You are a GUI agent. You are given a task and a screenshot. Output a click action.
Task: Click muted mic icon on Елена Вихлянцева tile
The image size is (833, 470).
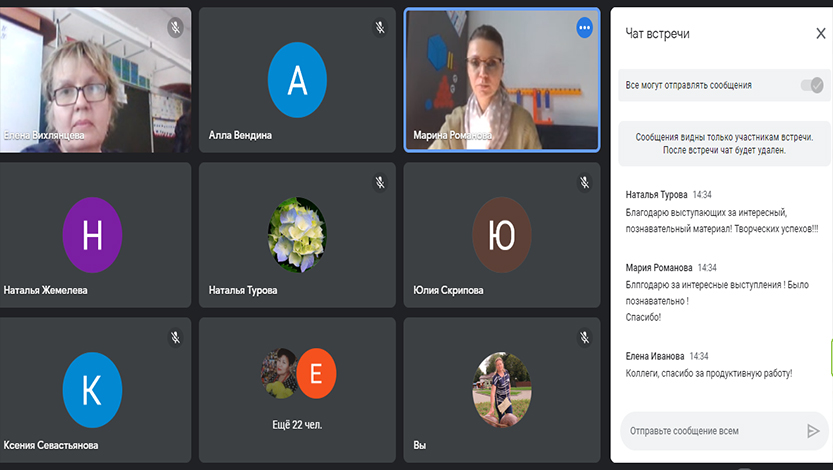click(x=176, y=28)
